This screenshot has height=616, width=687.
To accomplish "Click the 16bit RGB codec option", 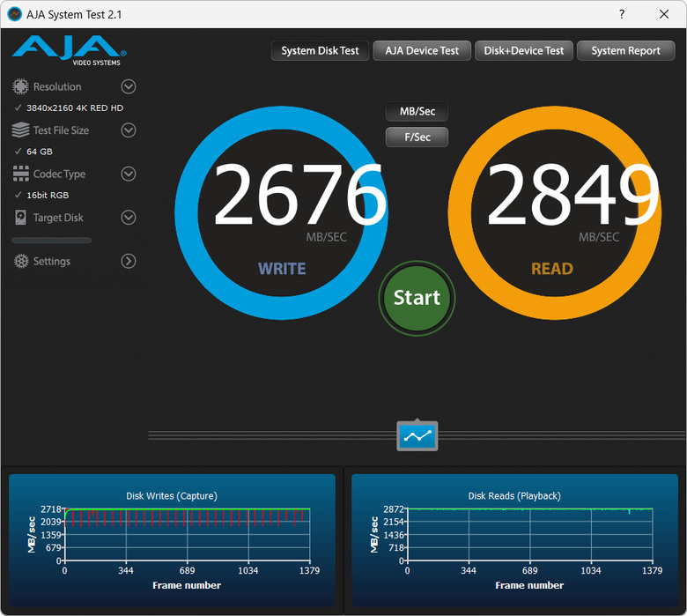I will [x=48, y=195].
